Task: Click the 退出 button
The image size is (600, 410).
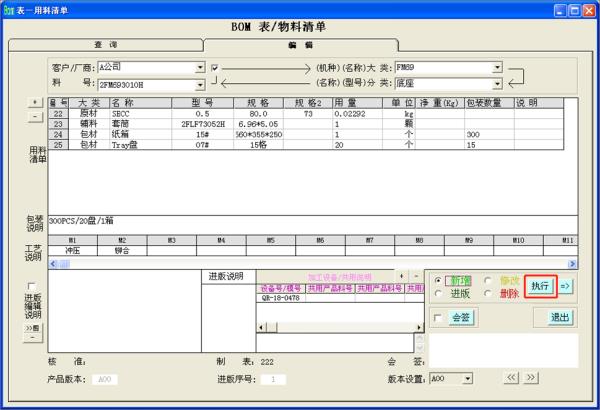Action: tap(560, 318)
